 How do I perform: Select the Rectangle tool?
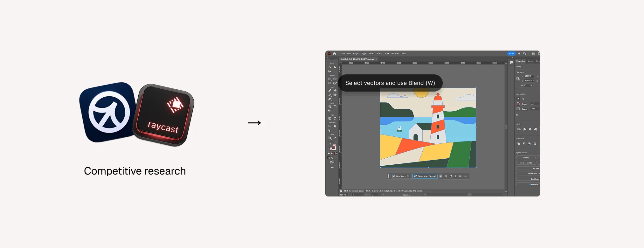click(330, 79)
